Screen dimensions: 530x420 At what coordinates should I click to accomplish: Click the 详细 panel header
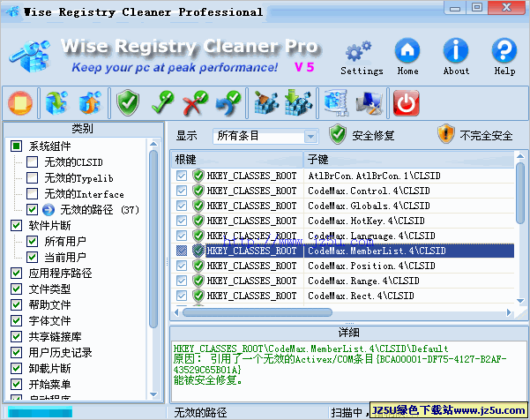348,333
